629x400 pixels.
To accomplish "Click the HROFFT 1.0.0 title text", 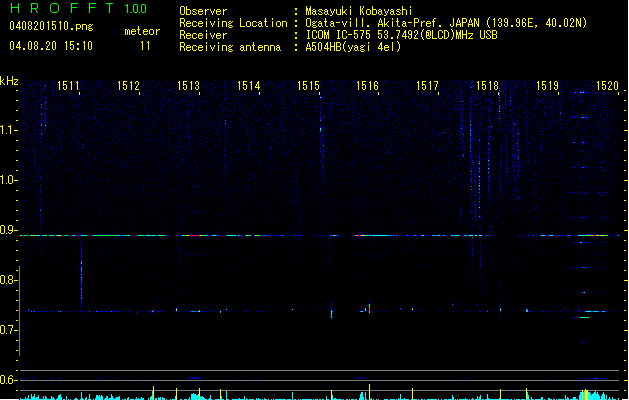I will click(x=78, y=8).
